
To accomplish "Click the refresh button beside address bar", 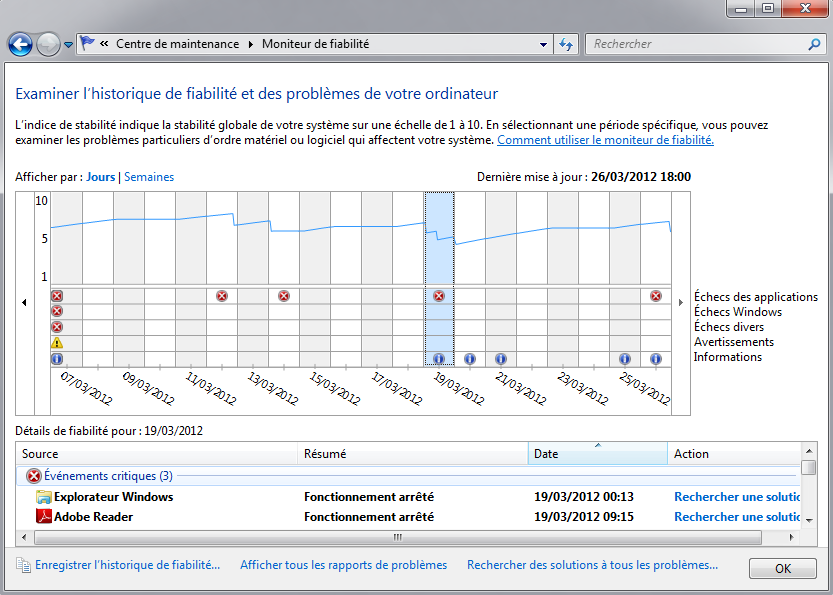I will click(566, 44).
